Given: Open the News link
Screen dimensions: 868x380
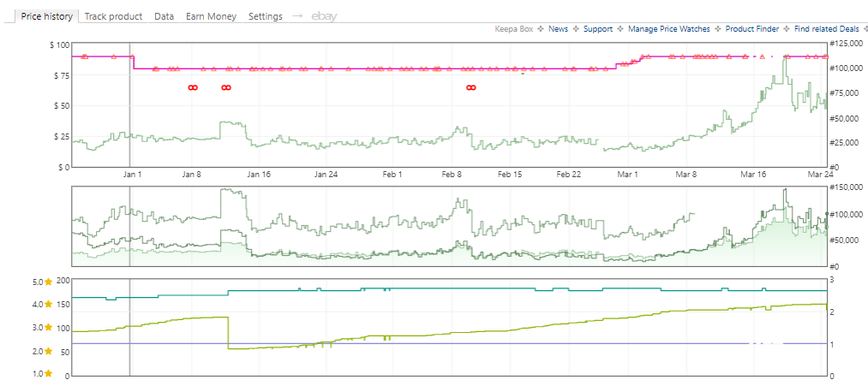Looking at the screenshot, I should point(558,29).
